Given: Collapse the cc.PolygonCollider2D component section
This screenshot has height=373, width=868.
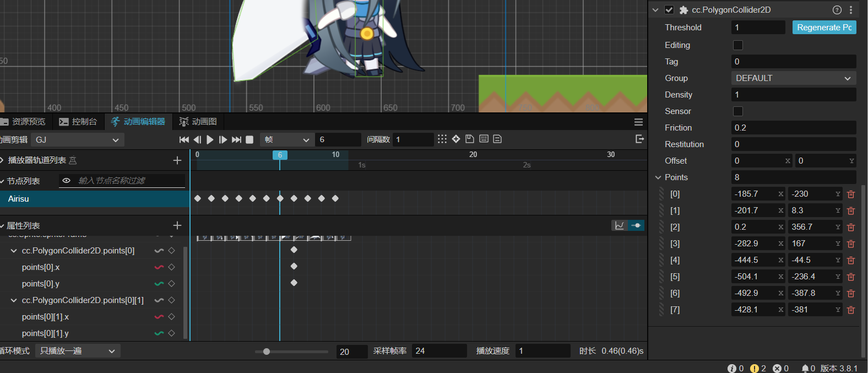Looking at the screenshot, I should [x=655, y=10].
